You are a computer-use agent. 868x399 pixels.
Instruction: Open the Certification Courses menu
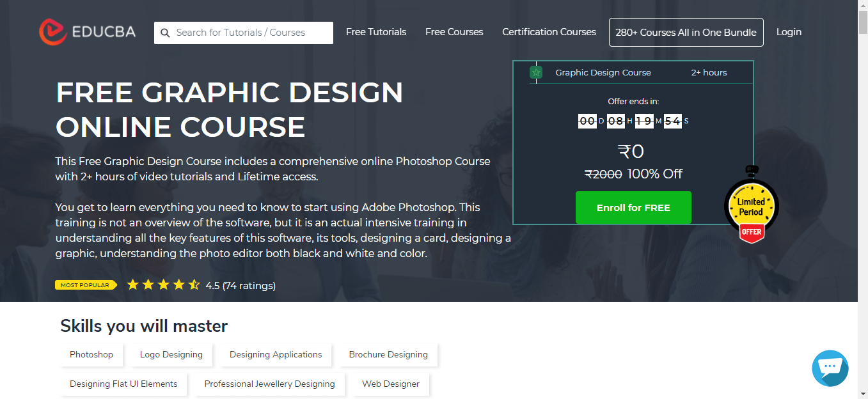[x=549, y=32]
